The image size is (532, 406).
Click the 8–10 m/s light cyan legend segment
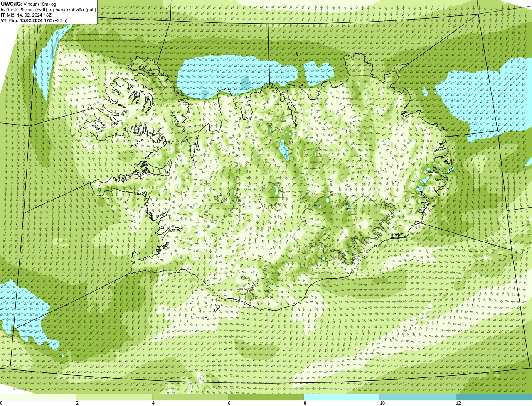pos(342,397)
